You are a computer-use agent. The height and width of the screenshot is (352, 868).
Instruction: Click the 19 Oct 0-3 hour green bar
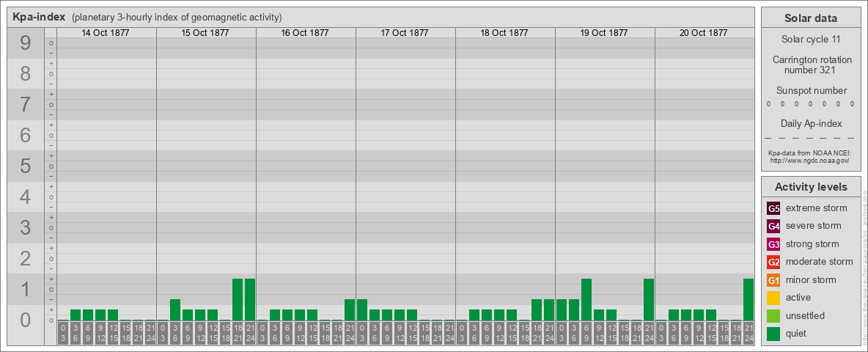pyautogui.click(x=562, y=310)
